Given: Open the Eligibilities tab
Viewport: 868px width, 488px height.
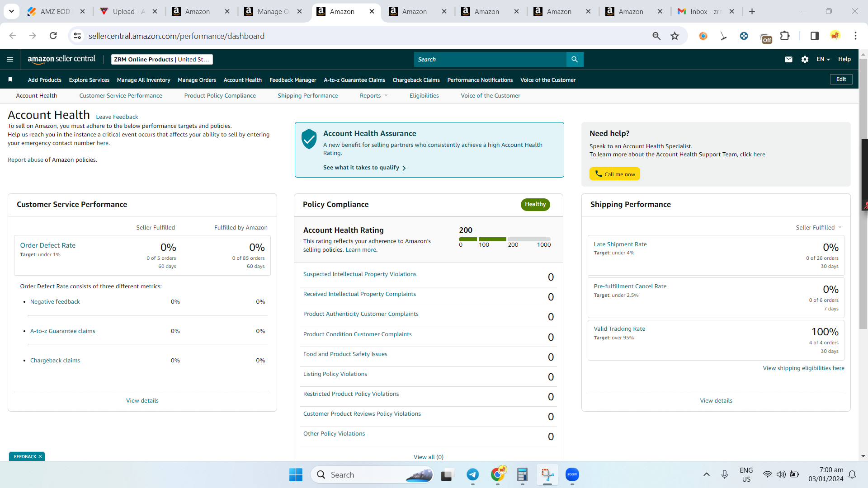Looking at the screenshot, I should [x=424, y=95].
